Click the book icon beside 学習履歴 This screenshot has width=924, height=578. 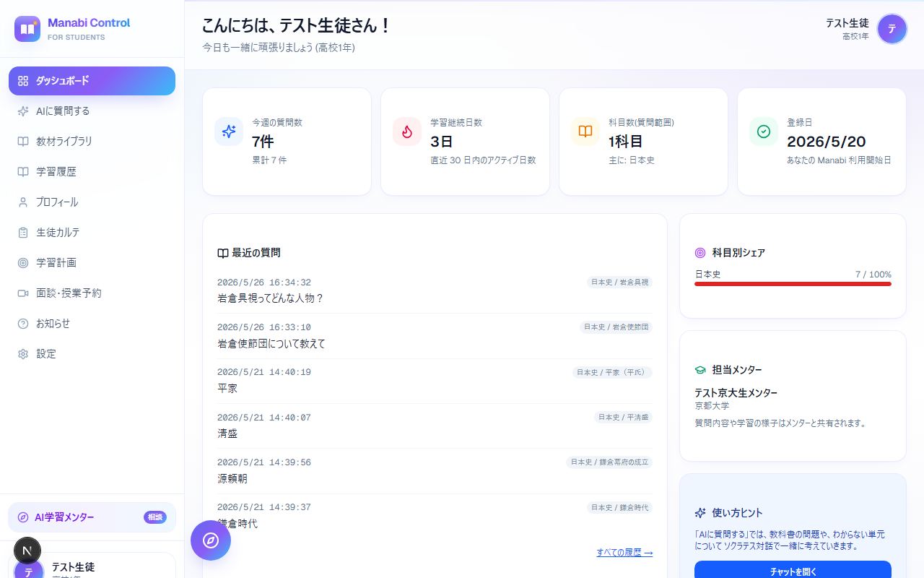pos(23,172)
